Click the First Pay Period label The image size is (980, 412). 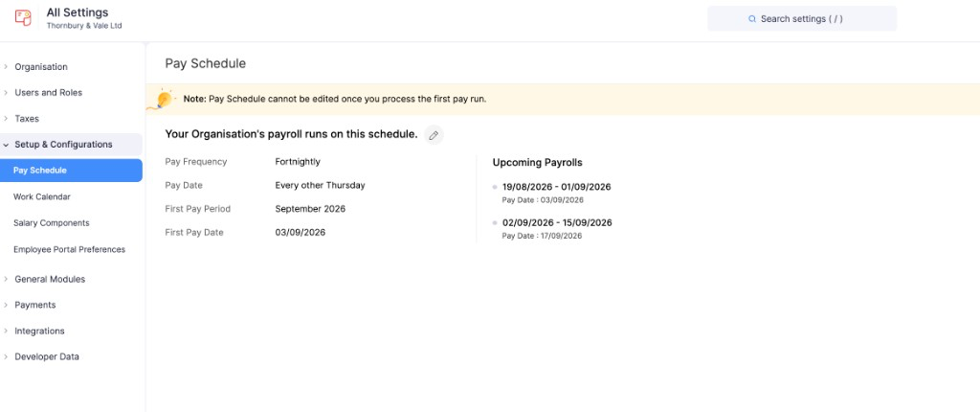(197, 209)
